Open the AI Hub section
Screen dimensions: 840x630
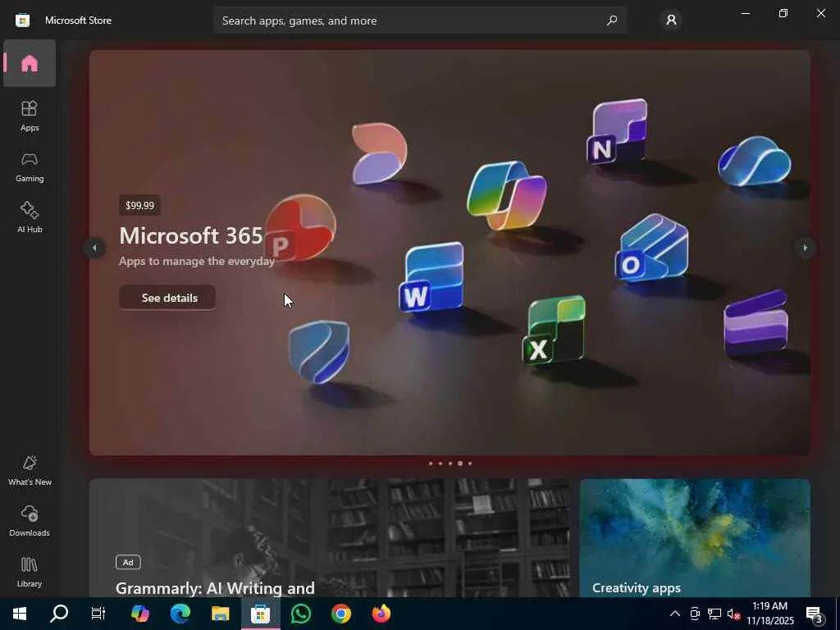tap(30, 217)
